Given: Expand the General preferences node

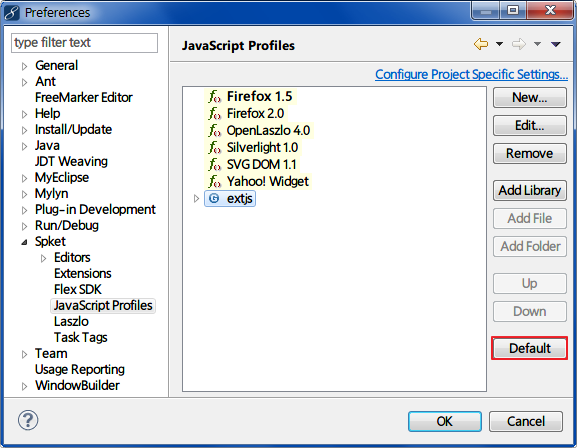Looking at the screenshot, I should 24,66.
